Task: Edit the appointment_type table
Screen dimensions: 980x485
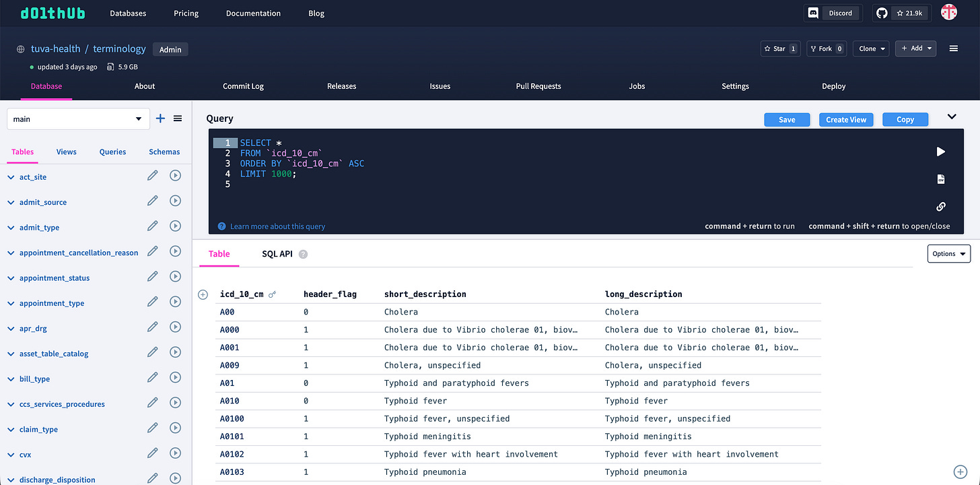Action: pyautogui.click(x=153, y=302)
